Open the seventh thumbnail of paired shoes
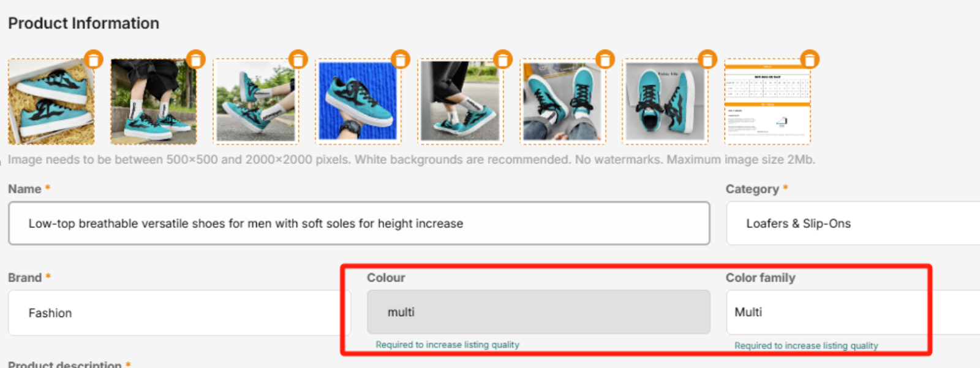The height and width of the screenshot is (368, 980). [x=665, y=102]
